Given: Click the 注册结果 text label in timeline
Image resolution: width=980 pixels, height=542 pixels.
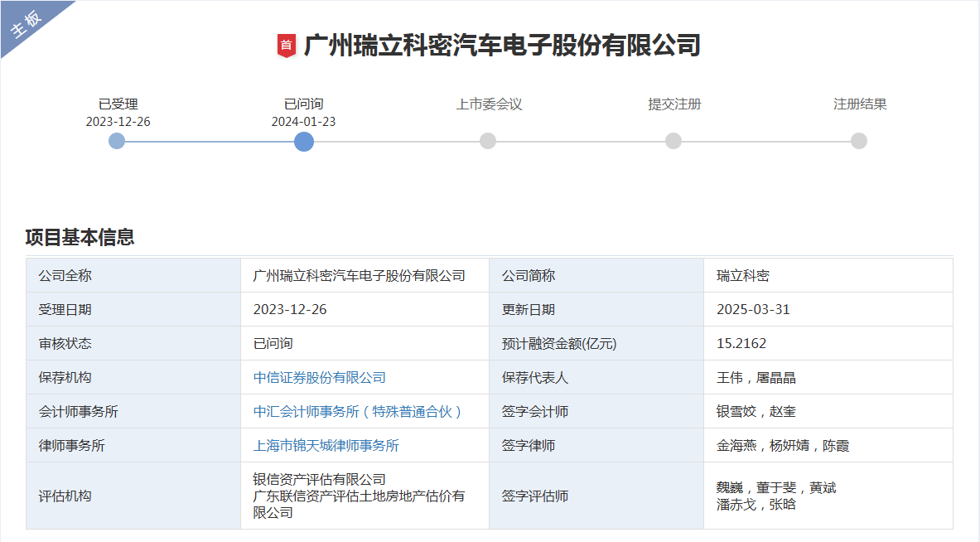Looking at the screenshot, I should (x=860, y=104).
